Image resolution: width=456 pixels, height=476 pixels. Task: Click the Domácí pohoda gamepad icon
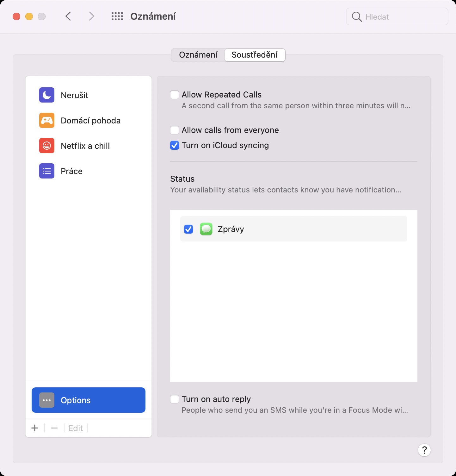[x=47, y=120]
